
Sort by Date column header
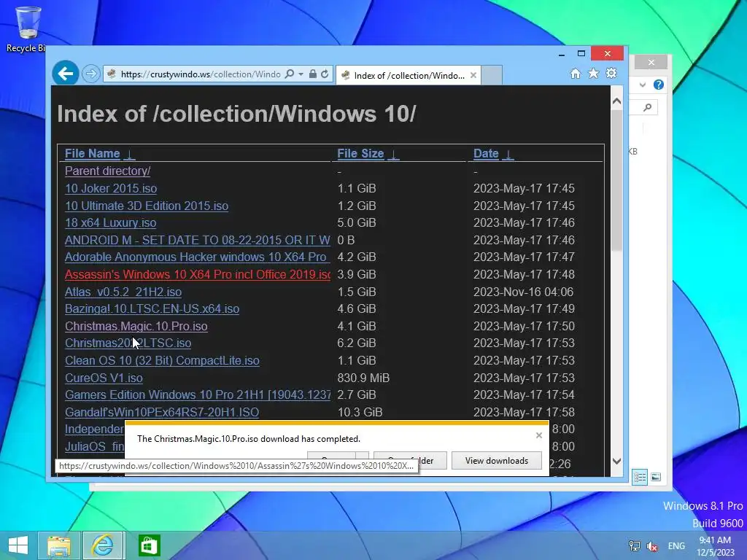coord(486,153)
